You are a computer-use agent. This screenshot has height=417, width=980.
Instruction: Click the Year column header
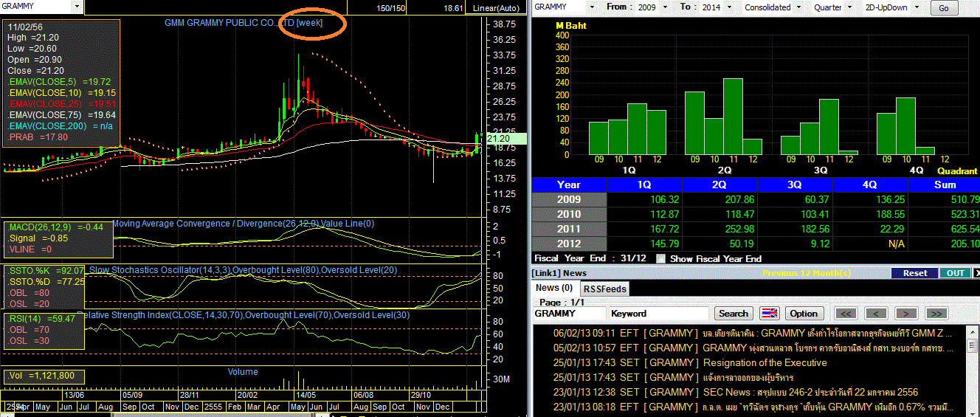click(569, 185)
